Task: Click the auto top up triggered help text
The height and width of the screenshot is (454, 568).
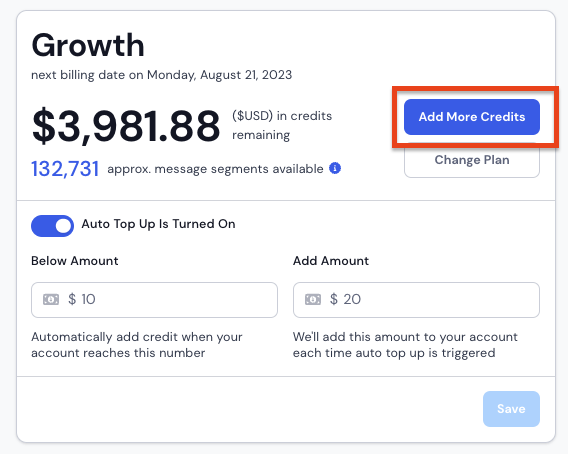Action: click(x=405, y=345)
